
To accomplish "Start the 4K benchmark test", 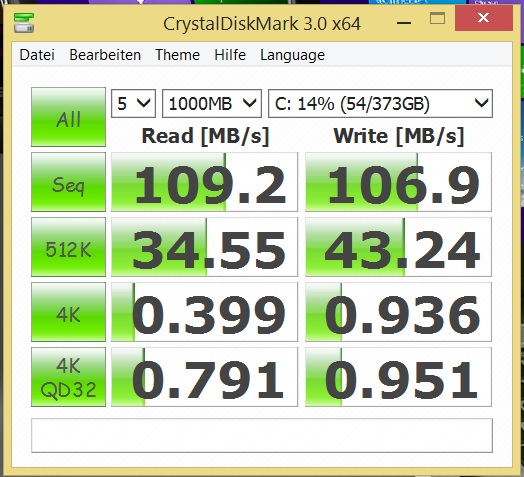I will [x=69, y=312].
